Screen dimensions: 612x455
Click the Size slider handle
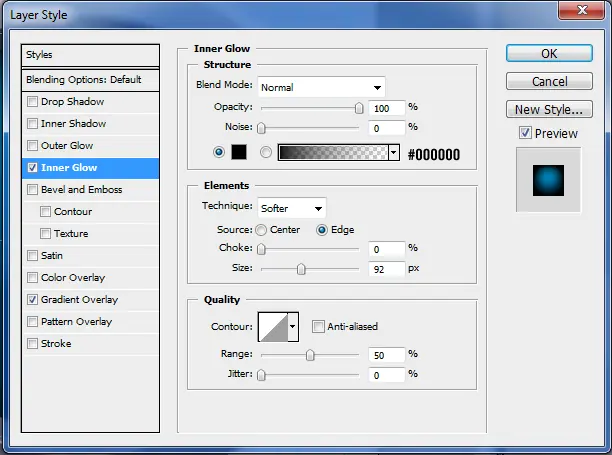[x=301, y=269]
